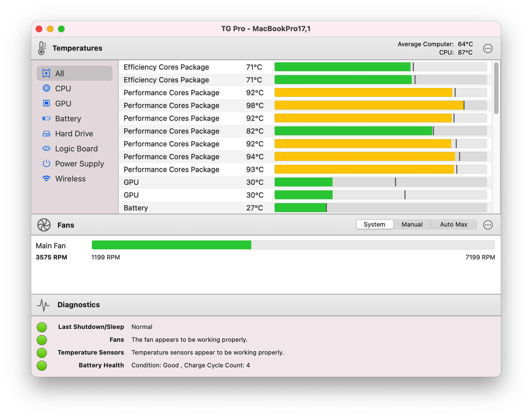The image size is (532, 418).
Task: Click the 7199 RPM maximum speed label
Action: coord(480,257)
